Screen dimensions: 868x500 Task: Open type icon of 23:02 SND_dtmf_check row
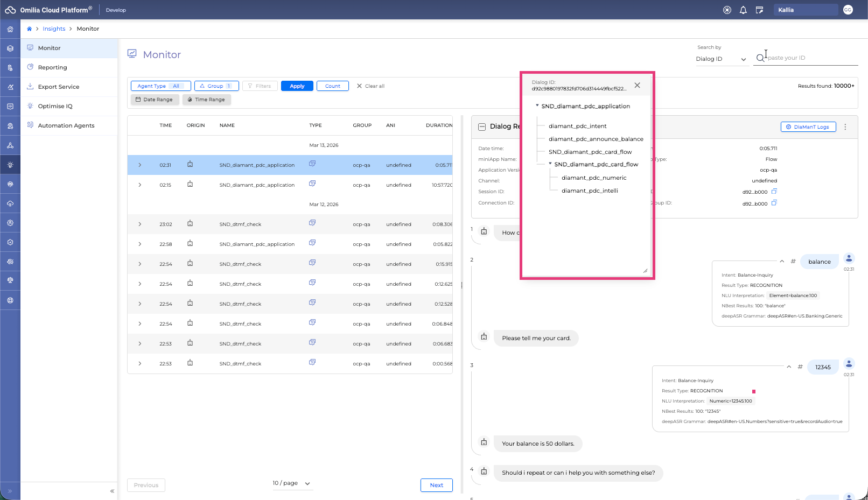click(x=312, y=223)
